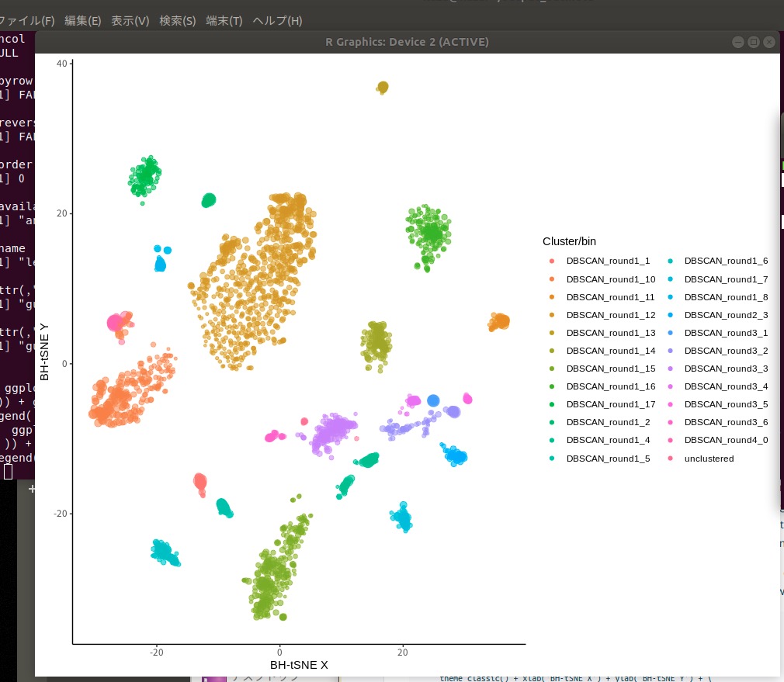The image size is (784, 682).
Task: Click the DBSCAN_round4_0 legend label
Action: pos(726,440)
